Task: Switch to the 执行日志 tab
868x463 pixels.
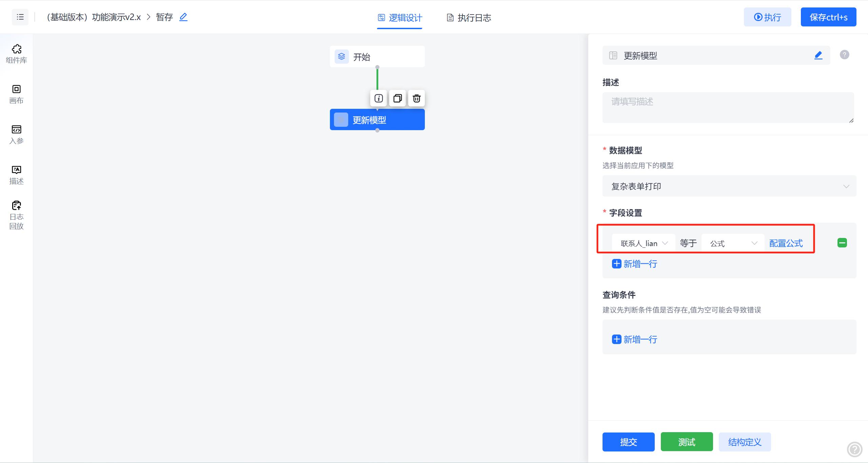Action: pos(468,18)
